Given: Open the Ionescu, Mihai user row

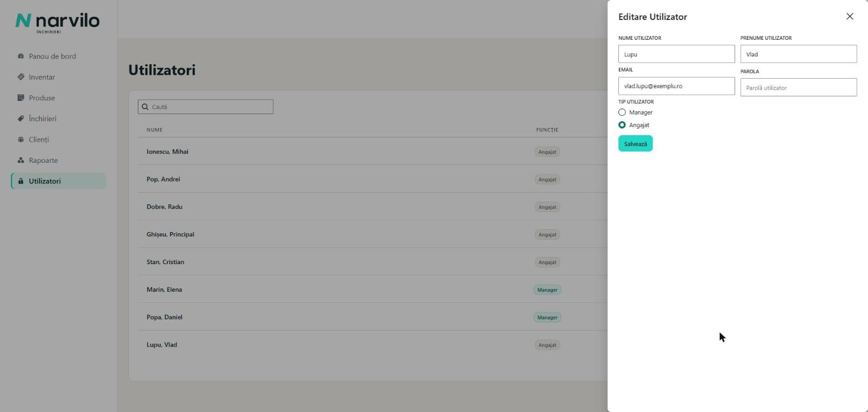Looking at the screenshot, I should point(373,152).
